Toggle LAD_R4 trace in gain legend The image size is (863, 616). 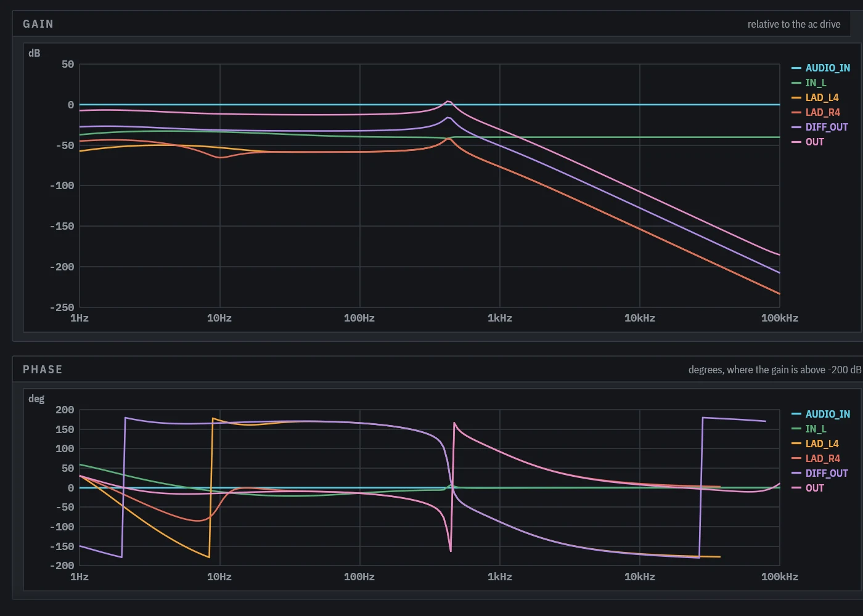(816, 112)
